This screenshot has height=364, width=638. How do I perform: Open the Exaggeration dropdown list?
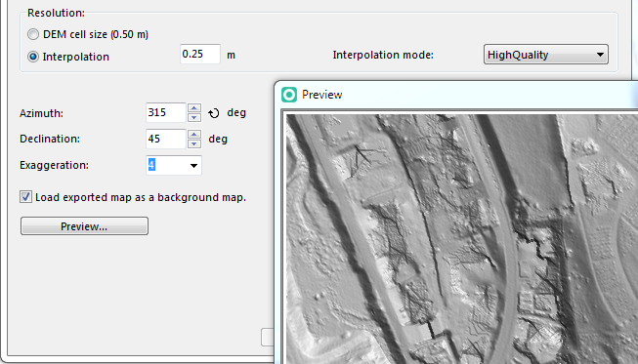[x=193, y=165]
